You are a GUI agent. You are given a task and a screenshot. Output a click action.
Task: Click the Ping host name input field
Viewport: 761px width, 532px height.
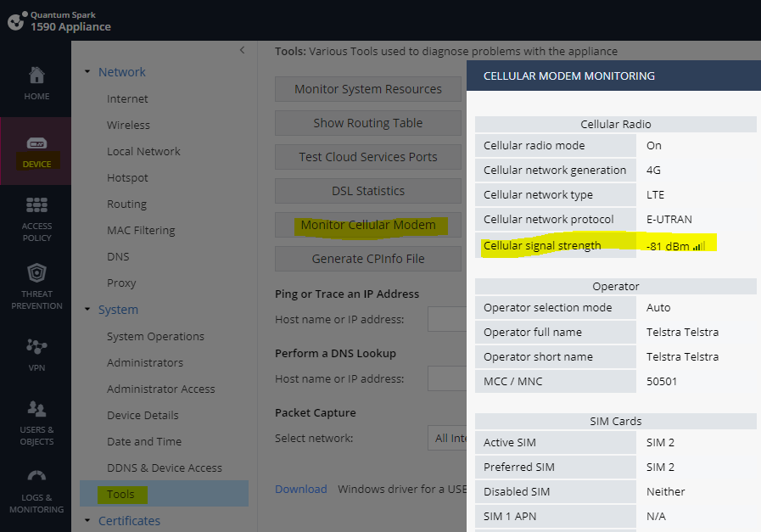446,320
